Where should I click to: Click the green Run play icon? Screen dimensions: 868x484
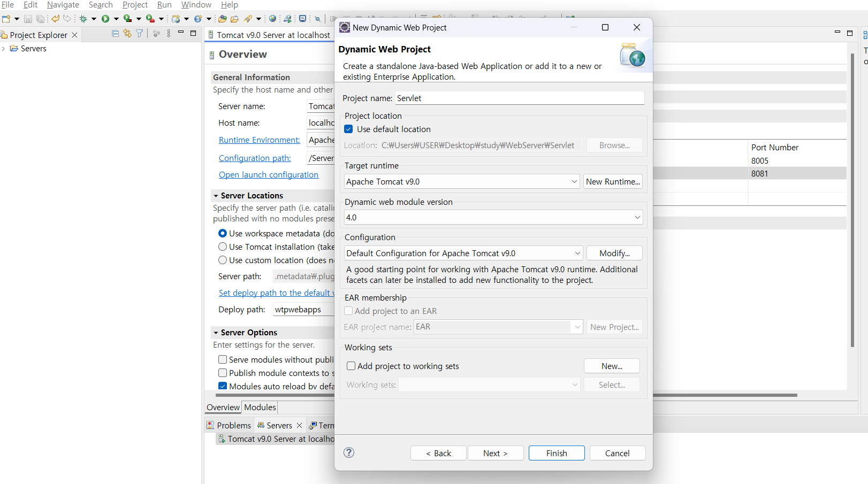[105, 19]
